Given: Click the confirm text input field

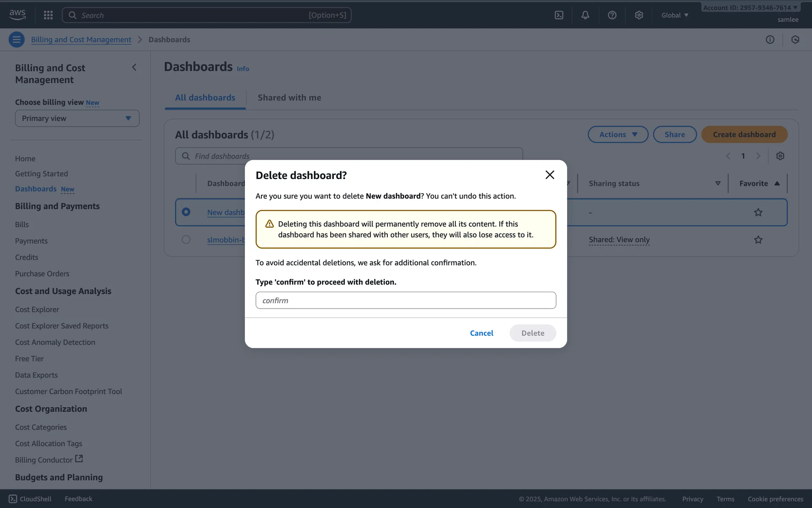Looking at the screenshot, I should pyautogui.click(x=406, y=301).
